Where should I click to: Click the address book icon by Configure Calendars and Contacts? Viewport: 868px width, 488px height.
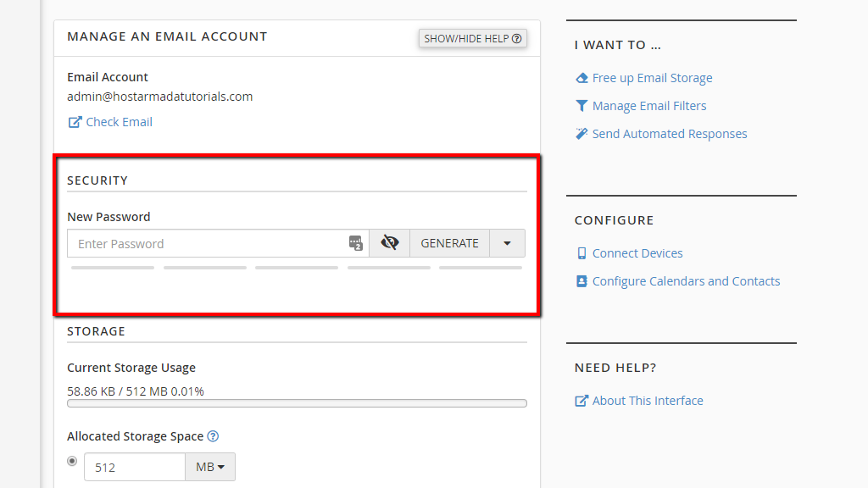(581, 280)
